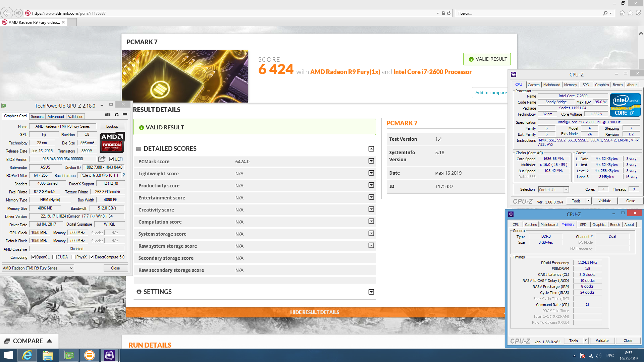Viewport: 644px width, 362px height.
Task: Open GPU-Z hamburger menu icon
Action: click(125, 115)
